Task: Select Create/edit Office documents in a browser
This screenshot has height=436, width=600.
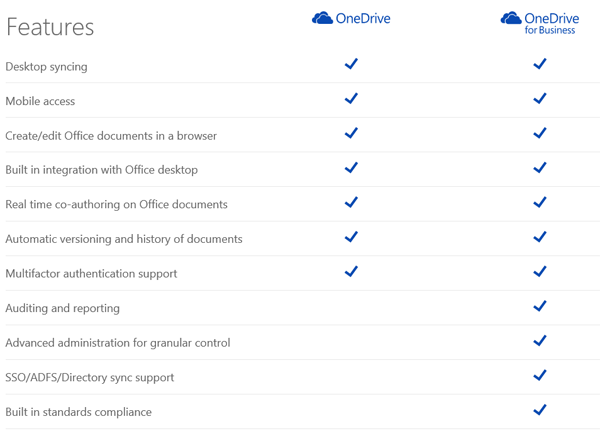Action: (x=111, y=136)
